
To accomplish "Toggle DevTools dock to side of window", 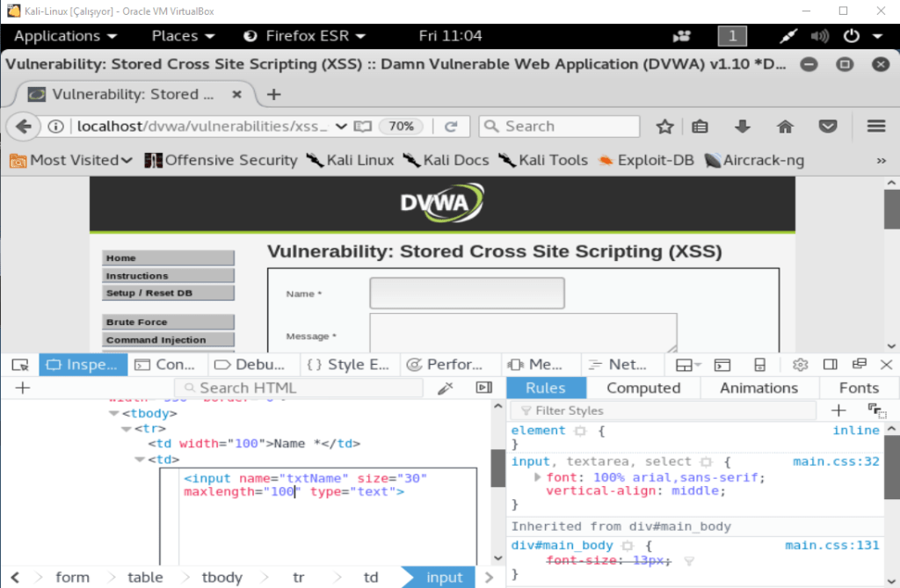I will pyautogui.click(x=830, y=365).
